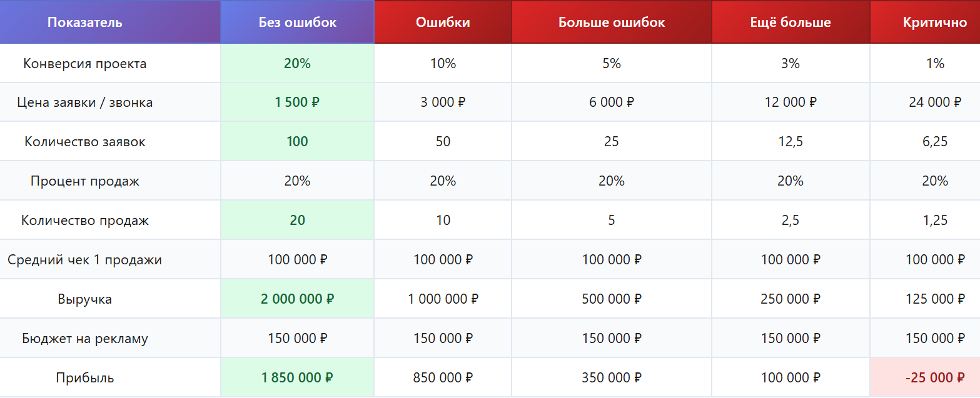The height and width of the screenshot is (398, 980).
Task: Select the "Бюджет на рекламу" row label
Action: click(85, 339)
